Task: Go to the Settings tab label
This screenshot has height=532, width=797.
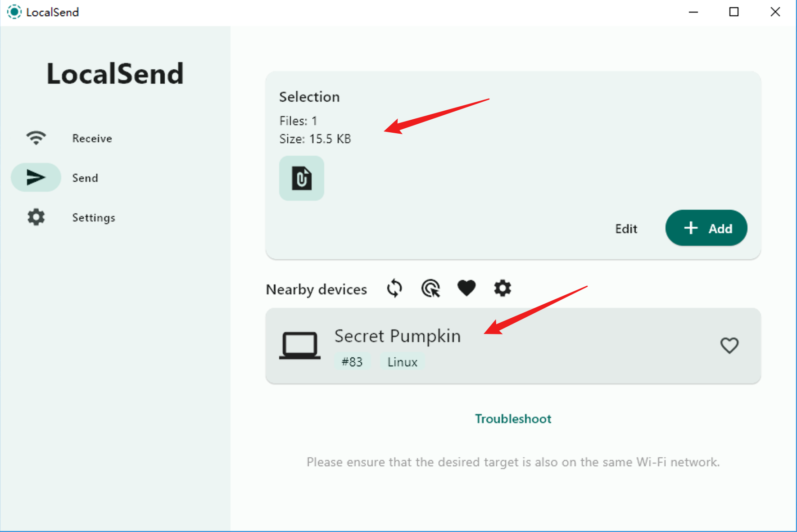Action: pyautogui.click(x=94, y=217)
